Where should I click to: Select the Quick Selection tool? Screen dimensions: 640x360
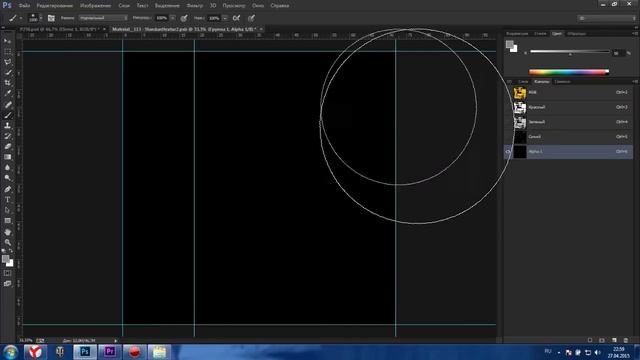click(x=7, y=73)
